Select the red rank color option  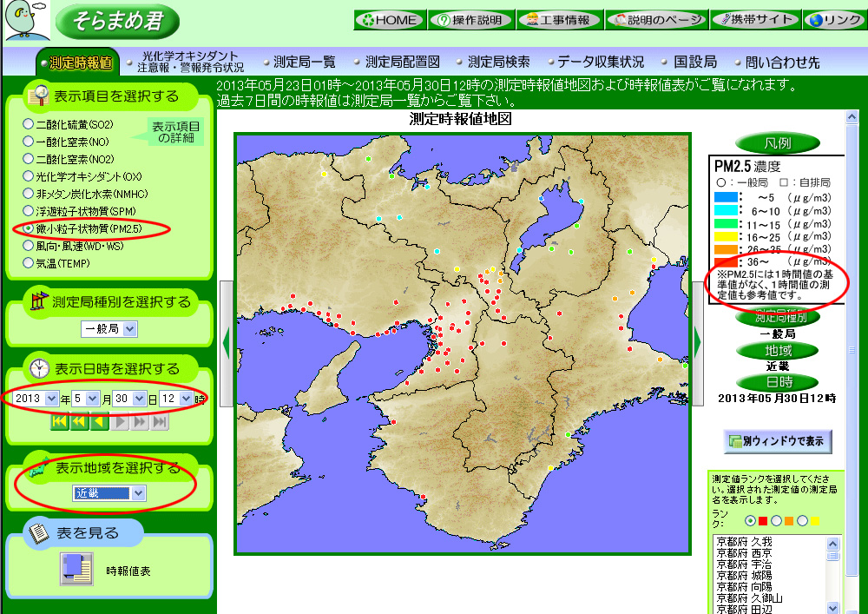tap(750, 520)
